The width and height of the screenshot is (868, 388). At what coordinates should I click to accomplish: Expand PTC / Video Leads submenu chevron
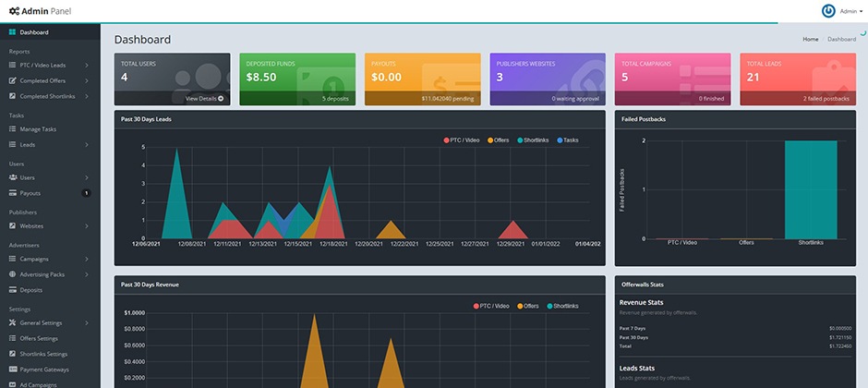pos(87,65)
